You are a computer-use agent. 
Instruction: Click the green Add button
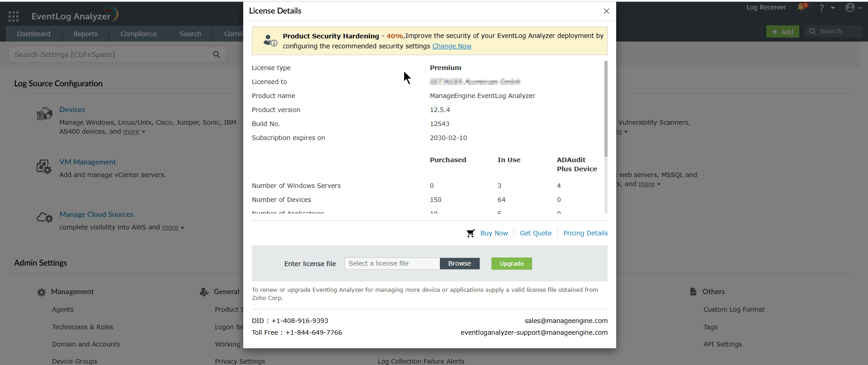783,32
